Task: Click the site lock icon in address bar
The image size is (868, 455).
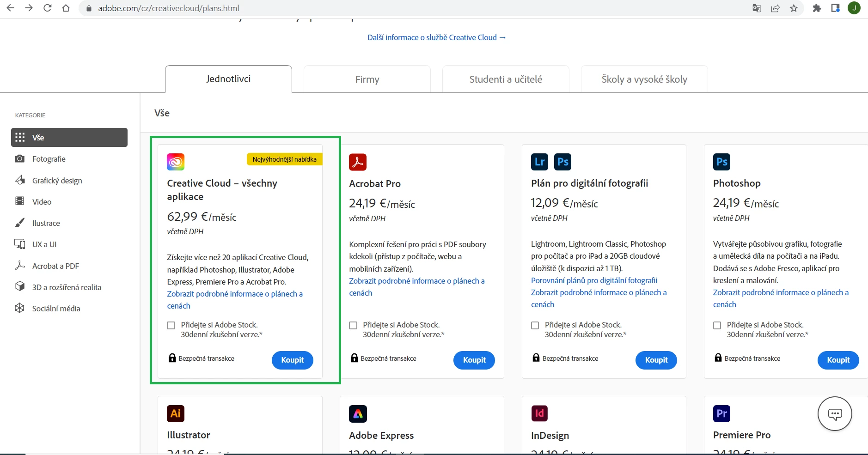Action: pos(89,8)
